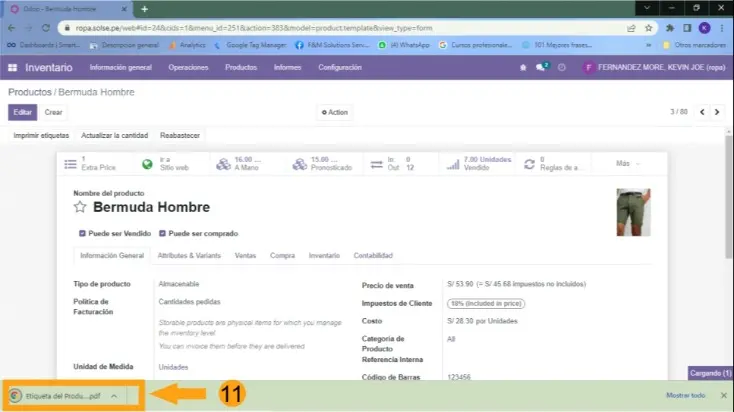Open Unidades Vendido sales stat button
Screen dimensions: 734x412
[x=479, y=163]
